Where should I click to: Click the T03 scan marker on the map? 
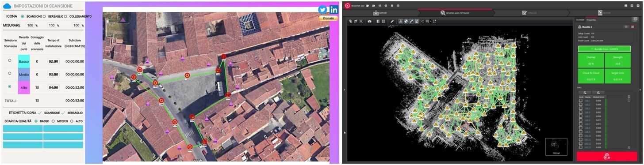pos(187,75)
